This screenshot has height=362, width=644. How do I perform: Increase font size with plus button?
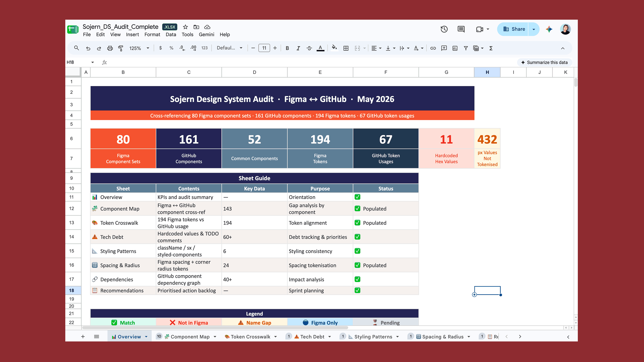(275, 48)
